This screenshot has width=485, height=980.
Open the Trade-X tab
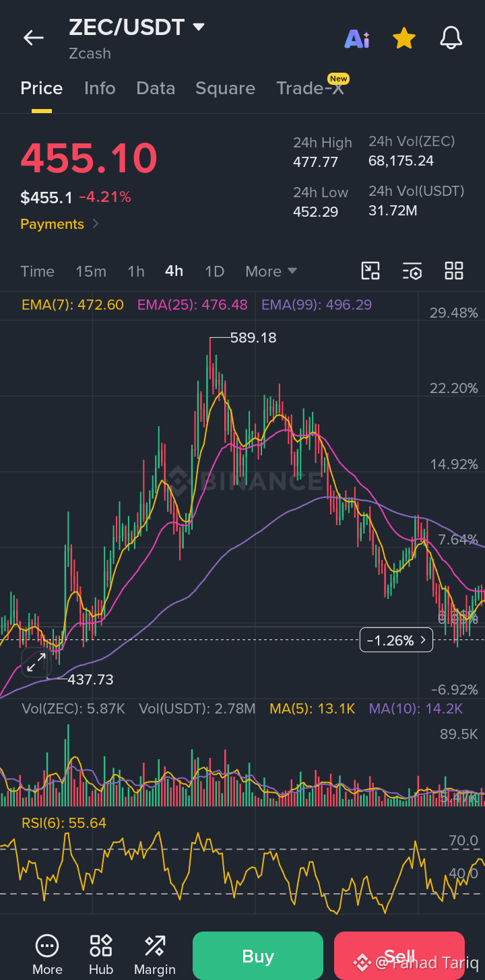[x=310, y=88]
